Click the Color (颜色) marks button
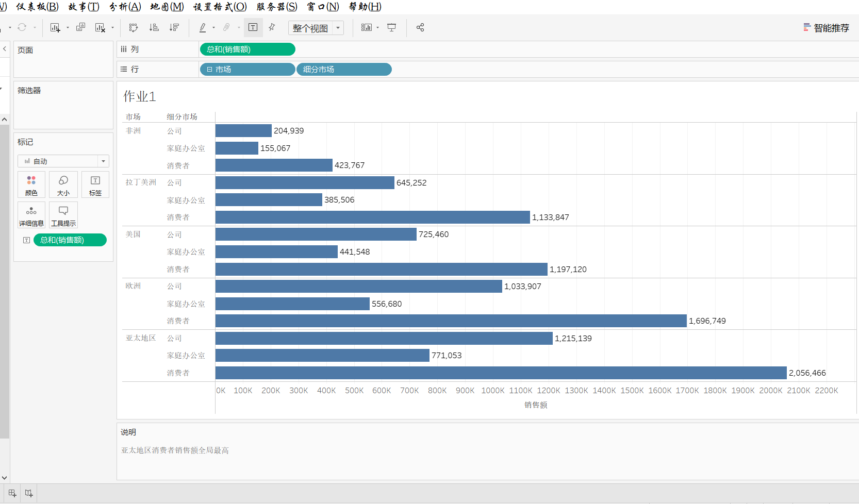 (x=31, y=184)
